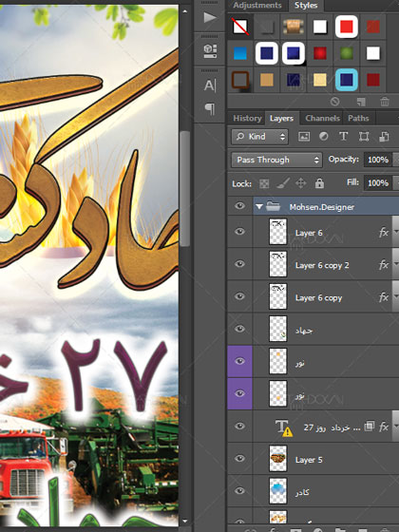Click the Actions play panel icon
This screenshot has width=399, height=532.
209,17
